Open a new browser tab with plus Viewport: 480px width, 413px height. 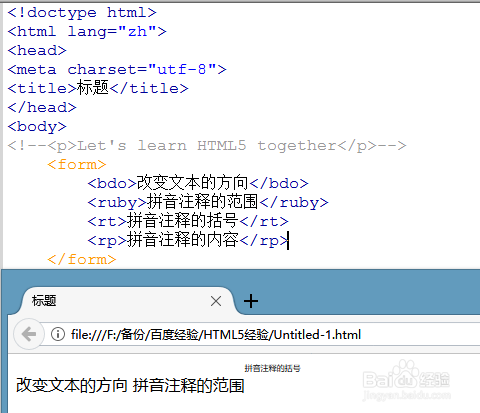251,301
